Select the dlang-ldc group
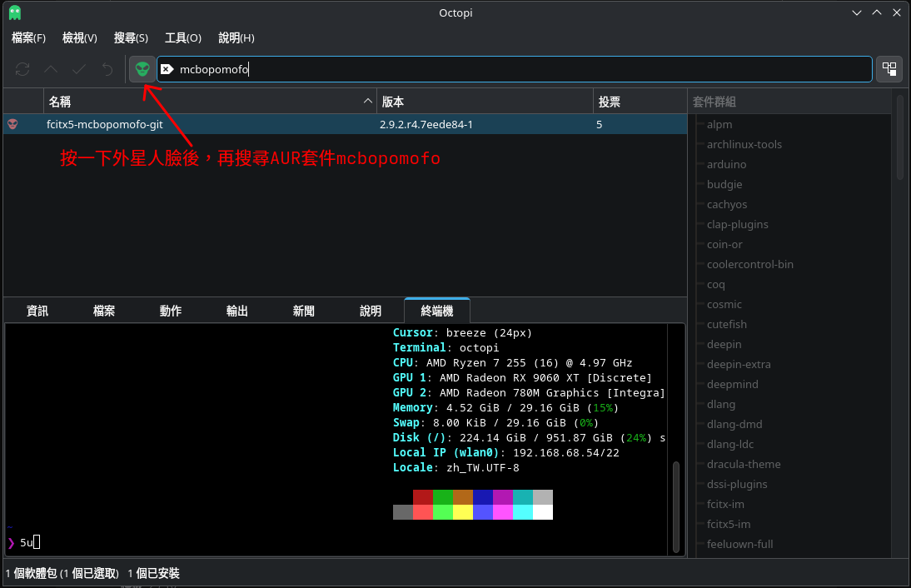 click(x=729, y=445)
